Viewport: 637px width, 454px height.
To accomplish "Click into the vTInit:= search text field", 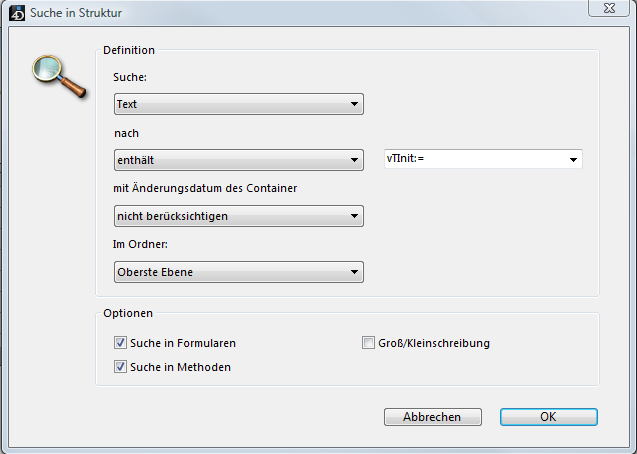I will (x=472, y=159).
